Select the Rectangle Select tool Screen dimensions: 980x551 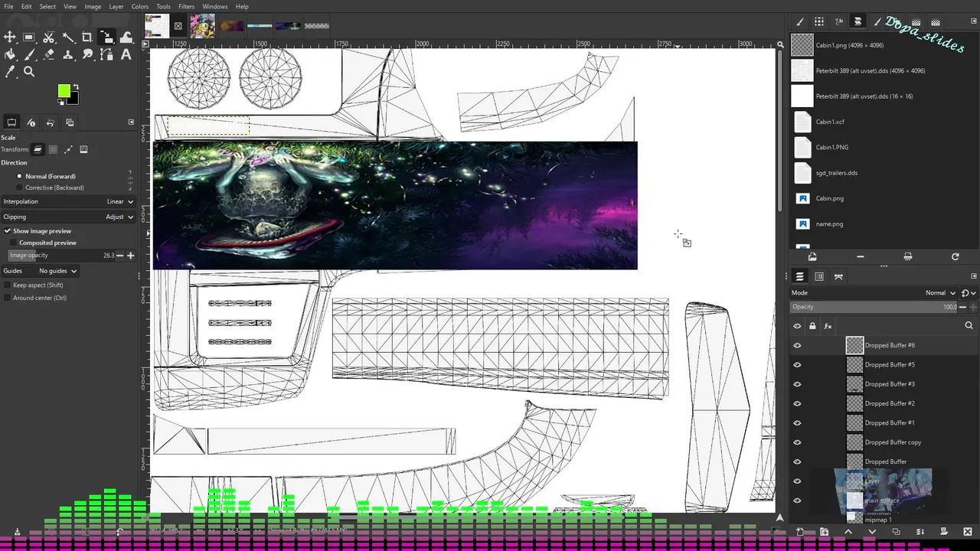tap(29, 37)
